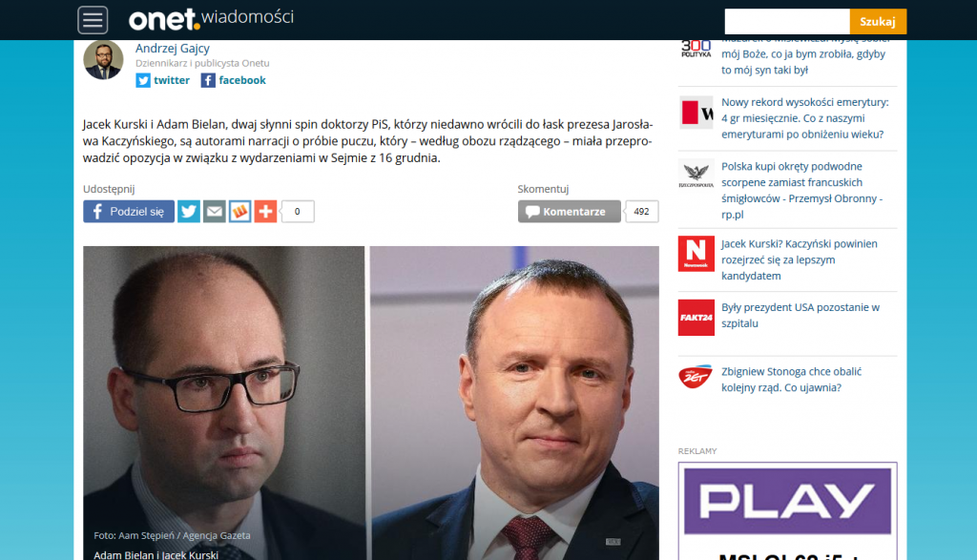This screenshot has width=977, height=560.
Task: Click the Fakt24 logo thumbnail
Action: tap(696, 318)
